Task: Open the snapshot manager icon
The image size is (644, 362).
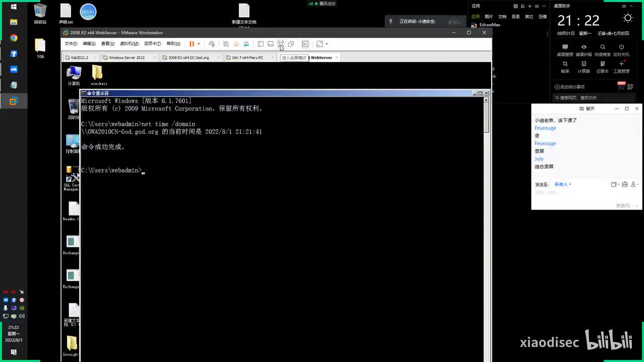Action: tap(246, 44)
